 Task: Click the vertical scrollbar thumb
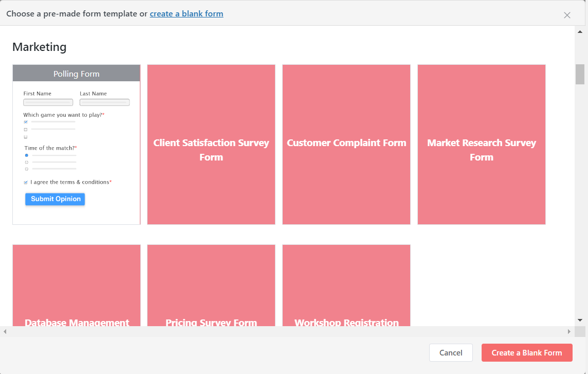point(580,74)
